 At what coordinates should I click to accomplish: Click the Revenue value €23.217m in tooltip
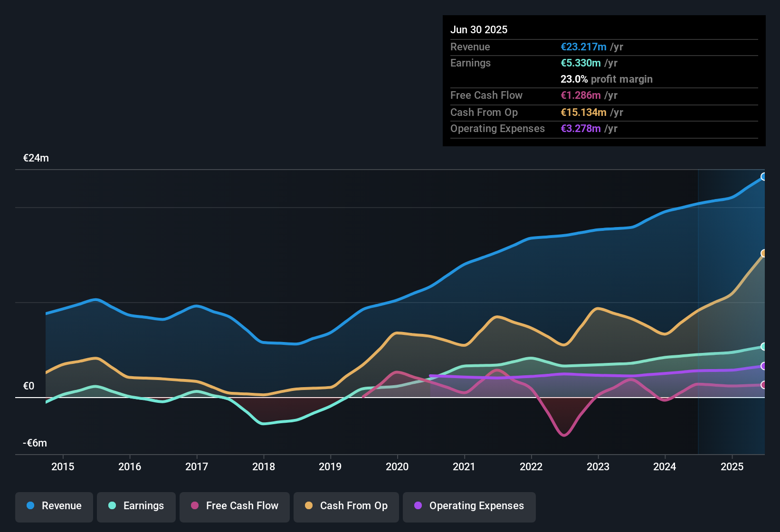pyautogui.click(x=583, y=47)
